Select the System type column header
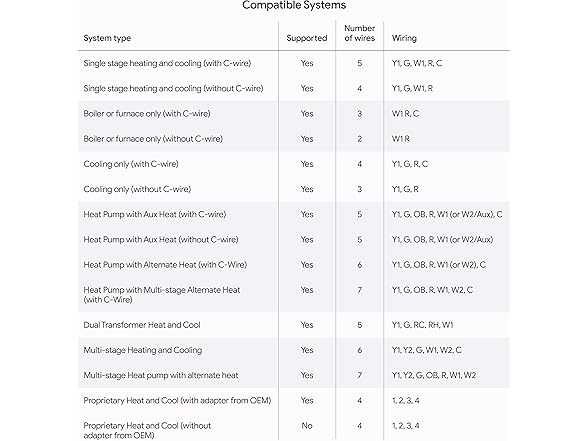The image size is (588, 441). tap(107, 38)
